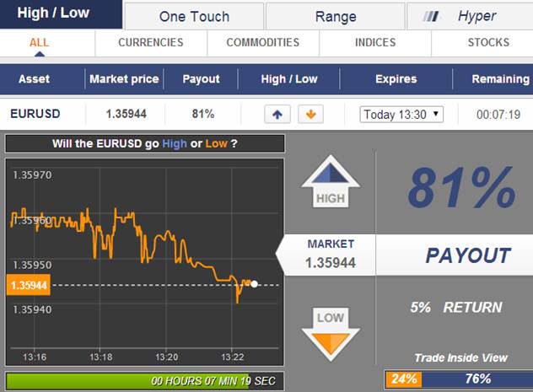
Task: Select the ALL assets filter
Action: (x=39, y=42)
